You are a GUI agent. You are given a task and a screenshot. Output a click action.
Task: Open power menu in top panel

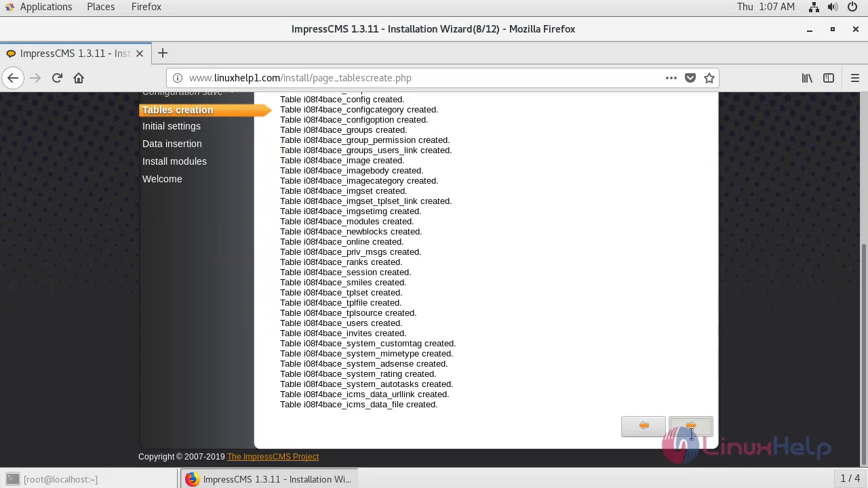(x=853, y=7)
